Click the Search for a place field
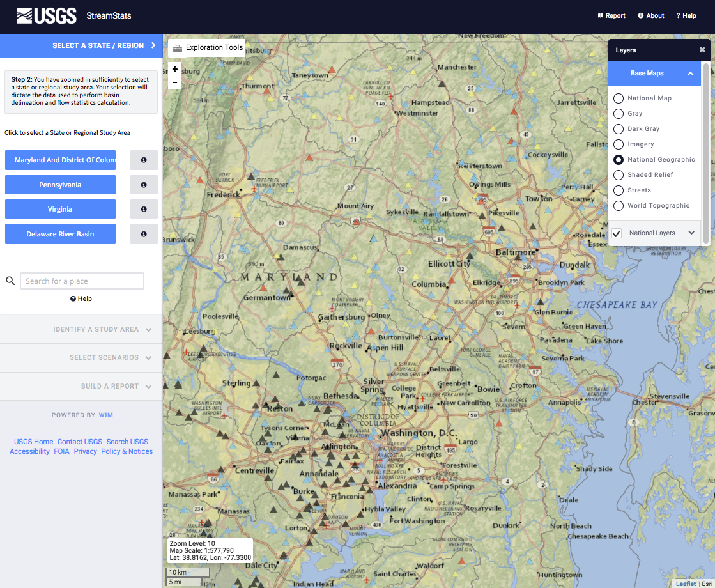The image size is (715, 588). pos(82,281)
